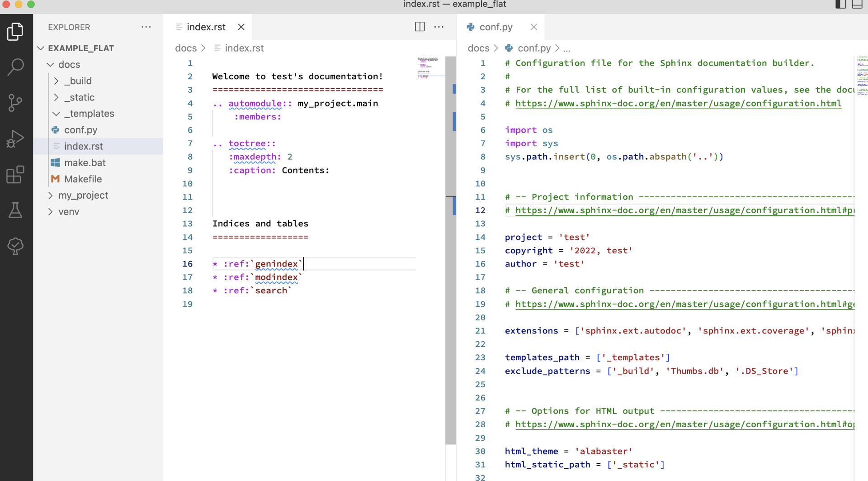Expand the venv folder
Screen dimensions: 868x481
[x=51, y=212]
